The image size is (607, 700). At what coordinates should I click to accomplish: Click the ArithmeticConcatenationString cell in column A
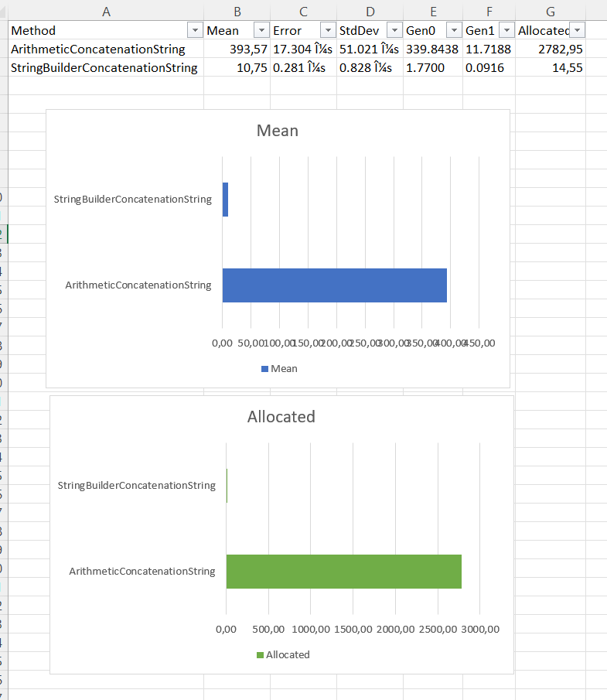point(98,50)
